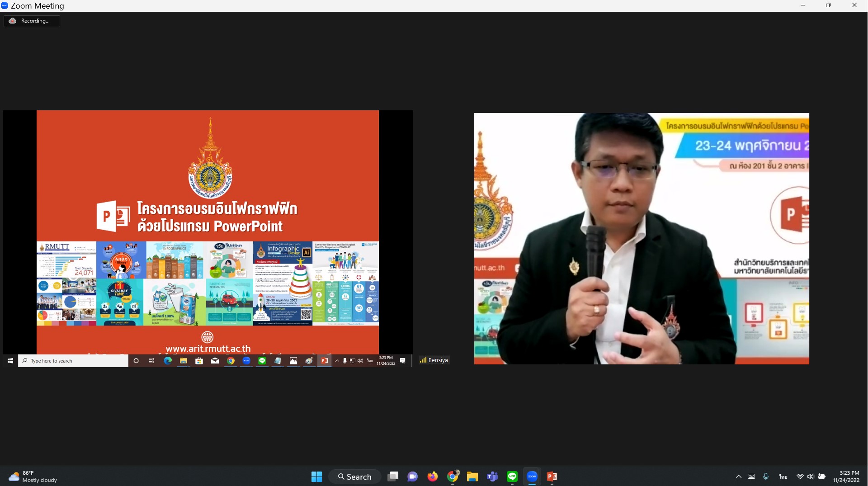
Task: Select the speaker's video tile
Action: [x=642, y=239]
